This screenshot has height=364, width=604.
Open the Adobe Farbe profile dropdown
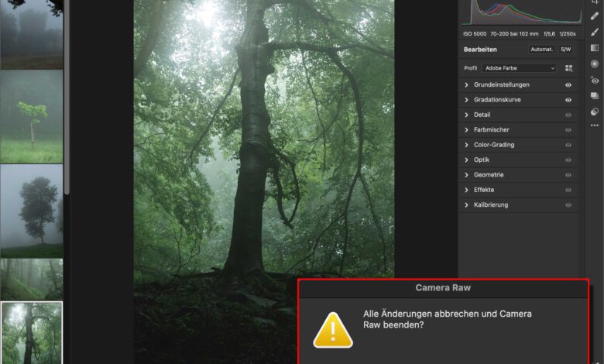tap(520, 68)
